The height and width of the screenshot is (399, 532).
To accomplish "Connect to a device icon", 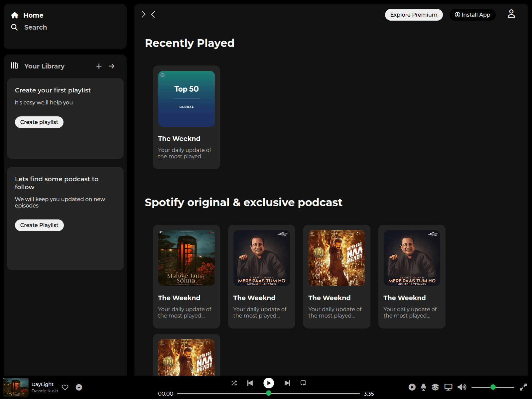I will (448, 387).
